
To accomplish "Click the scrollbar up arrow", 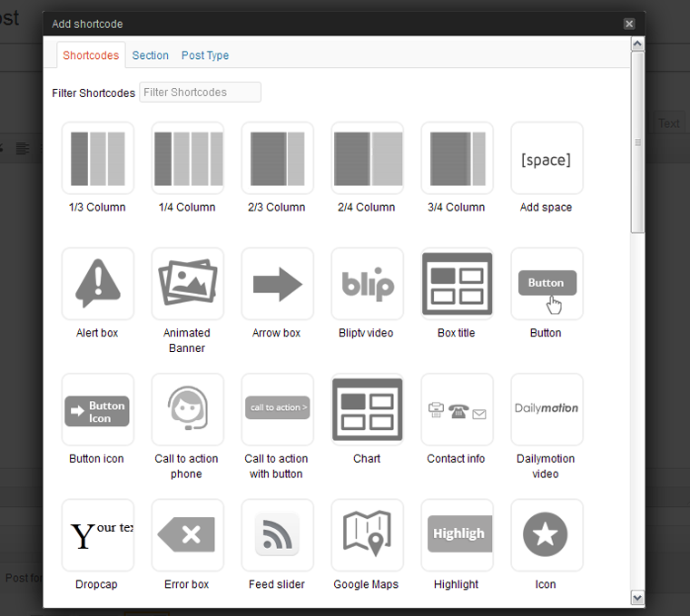I will coord(637,44).
